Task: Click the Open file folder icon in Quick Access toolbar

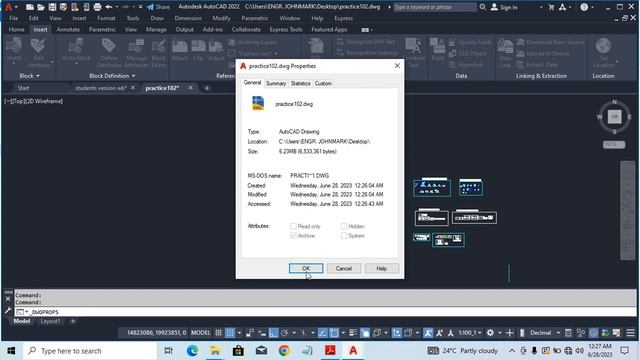Action: 41,7
